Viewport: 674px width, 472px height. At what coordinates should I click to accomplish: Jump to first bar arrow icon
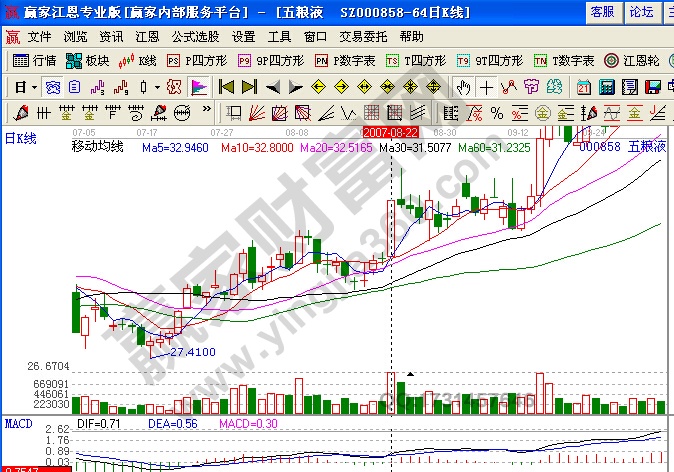226,86
